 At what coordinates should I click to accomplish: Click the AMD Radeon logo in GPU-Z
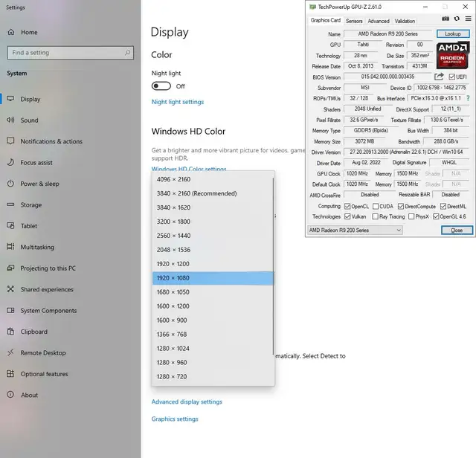coord(453,55)
